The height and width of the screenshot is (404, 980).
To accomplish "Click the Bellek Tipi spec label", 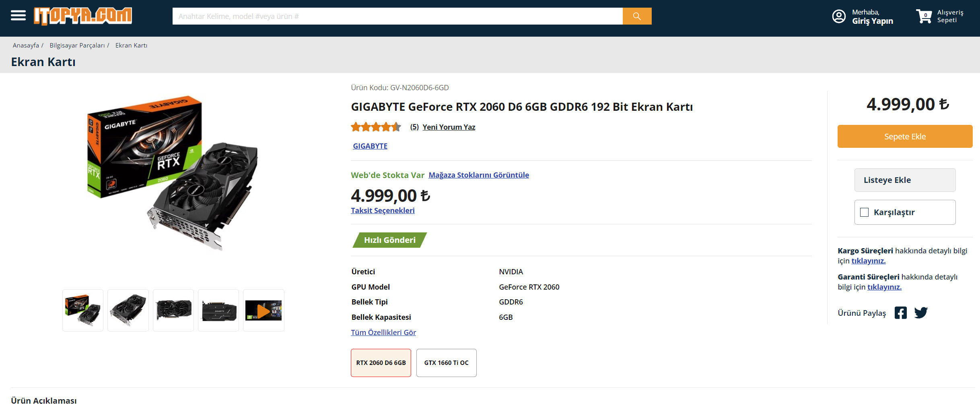I will (370, 302).
